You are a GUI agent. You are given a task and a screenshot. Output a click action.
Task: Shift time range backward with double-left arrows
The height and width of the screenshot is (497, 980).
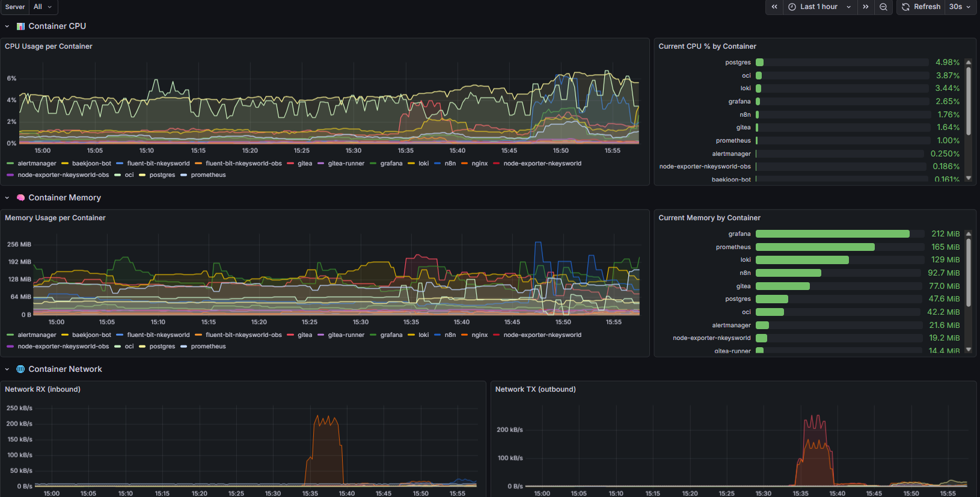[774, 7]
